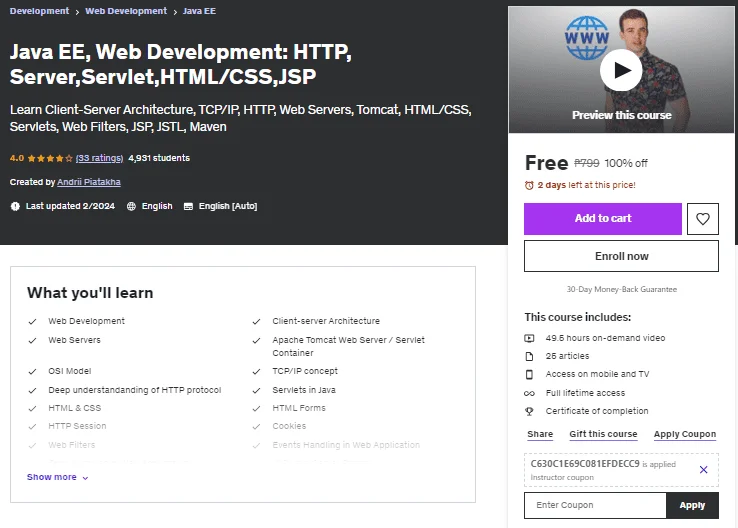Click the chevron next to Show more
The width and height of the screenshot is (738, 528).
point(85,478)
